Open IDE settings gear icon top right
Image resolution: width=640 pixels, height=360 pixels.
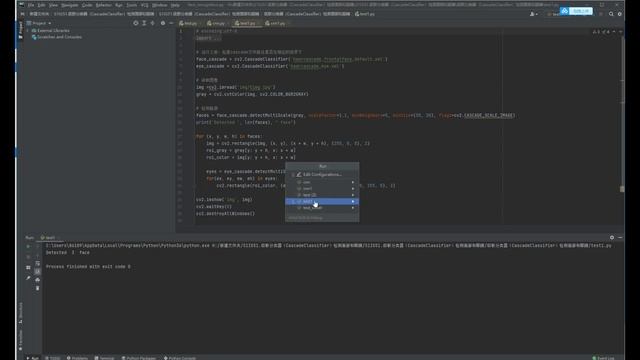(x=620, y=14)
